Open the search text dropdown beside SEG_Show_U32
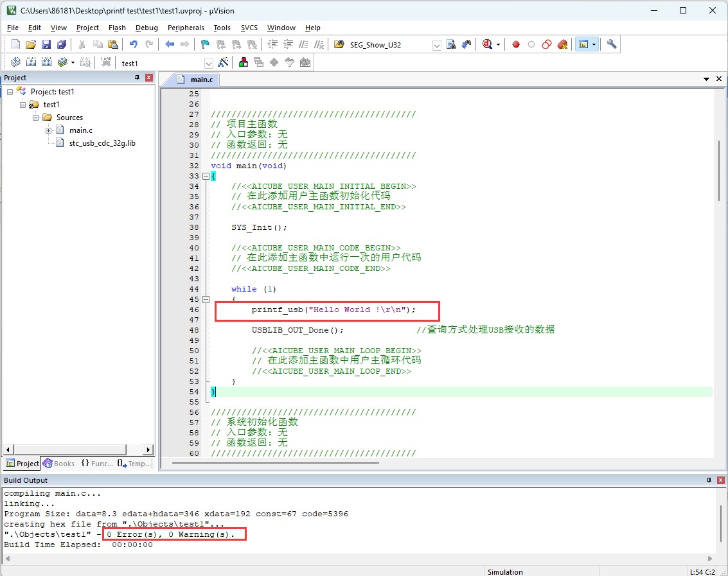The width and height of the screenshot is (728, 576). [x=436, y=46]
